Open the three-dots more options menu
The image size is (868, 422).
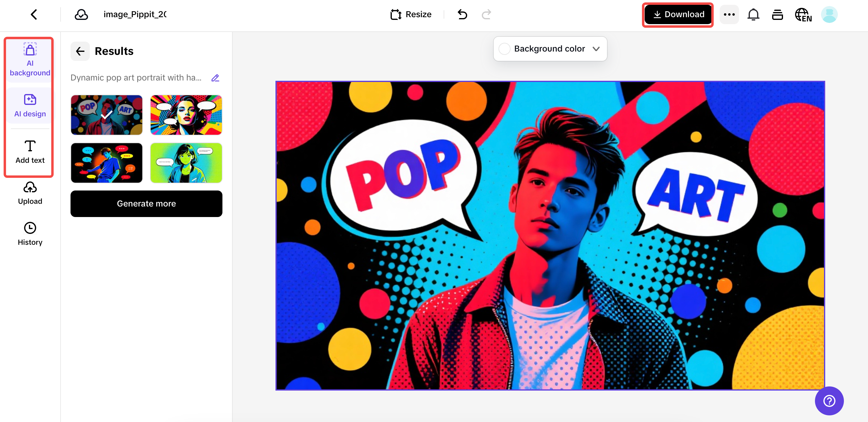point(729,14)
